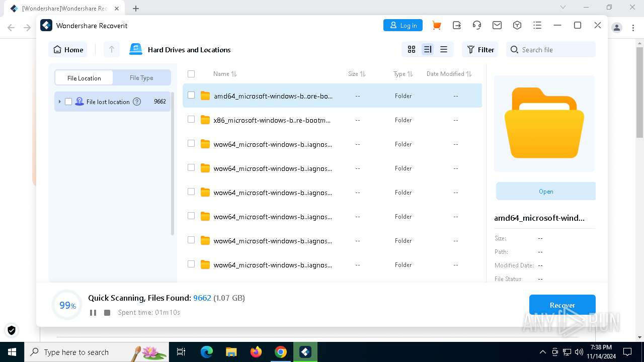Click the Open button in preview pane
Image resolution: width=644 pixels, height=362 pixels.
tap(546, 192)
